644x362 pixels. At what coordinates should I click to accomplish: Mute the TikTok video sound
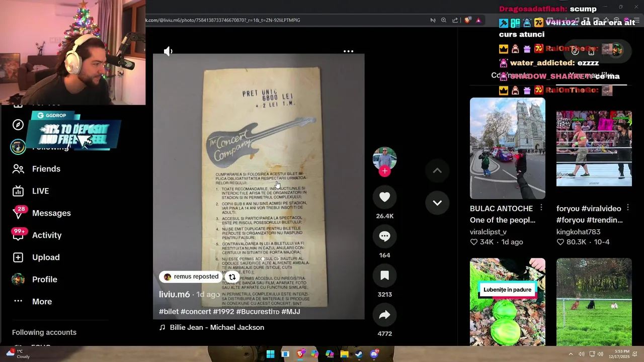pos(168,51)
